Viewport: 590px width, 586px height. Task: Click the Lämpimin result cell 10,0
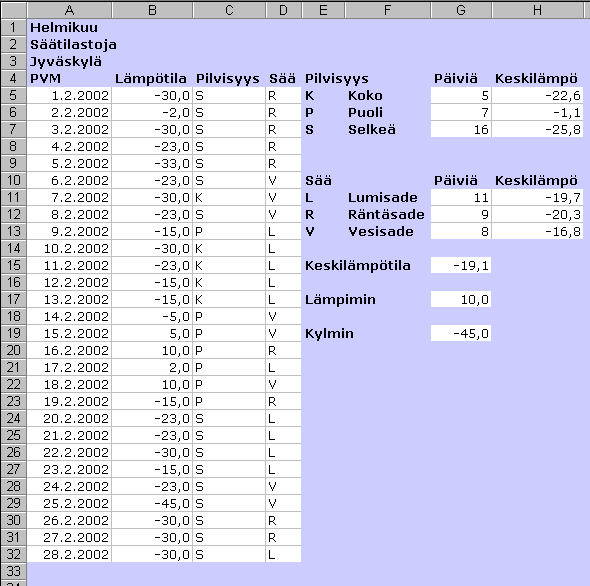click(x=461, y=300)
